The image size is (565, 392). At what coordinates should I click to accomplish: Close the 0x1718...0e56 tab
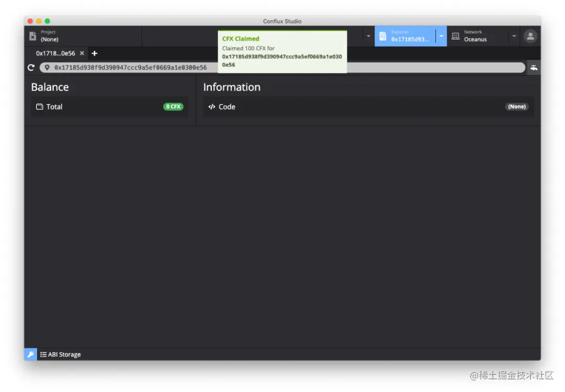click(x=82, y=53)
